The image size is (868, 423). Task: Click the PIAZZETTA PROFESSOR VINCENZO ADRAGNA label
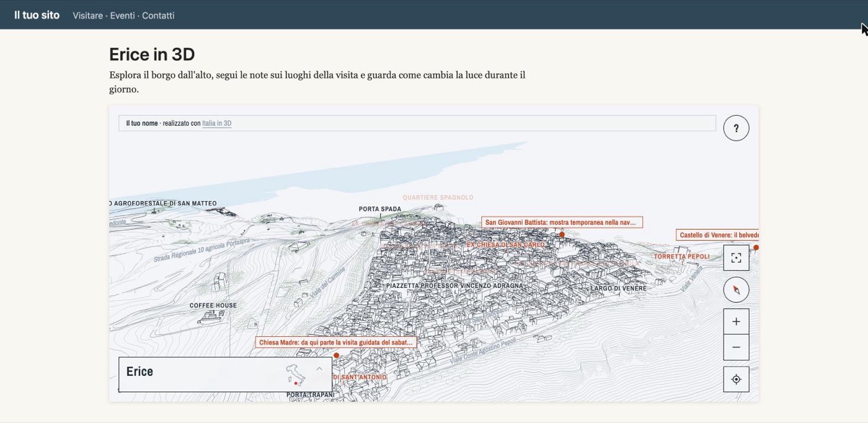click(454, 286)
